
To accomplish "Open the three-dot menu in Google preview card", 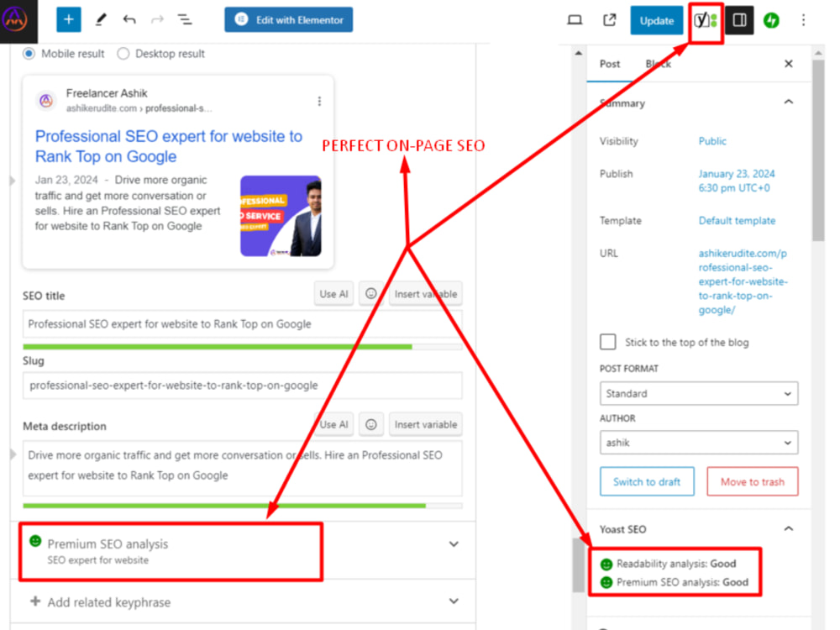I will click(x=319, y=102).
